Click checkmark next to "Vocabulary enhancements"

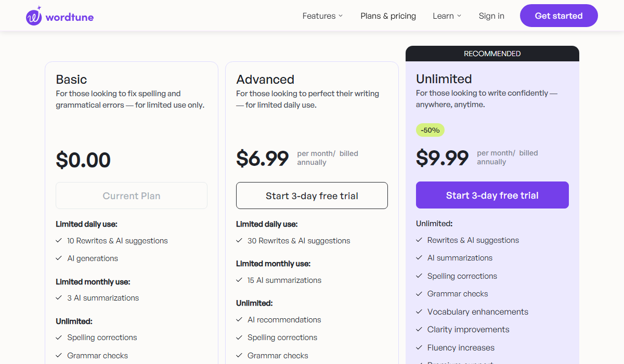[419, 311]
